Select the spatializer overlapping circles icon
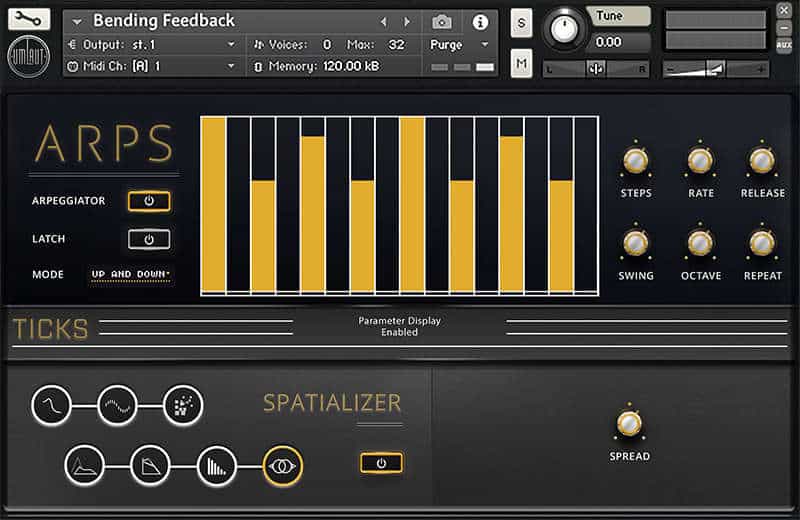The width and height of the screenshot is (800, 520). pos(283,466)
